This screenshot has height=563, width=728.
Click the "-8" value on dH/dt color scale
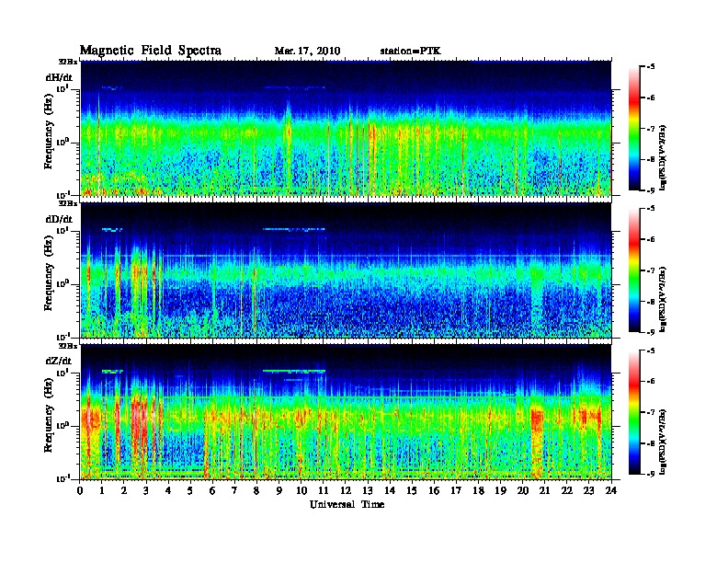[x=651, y=159]
